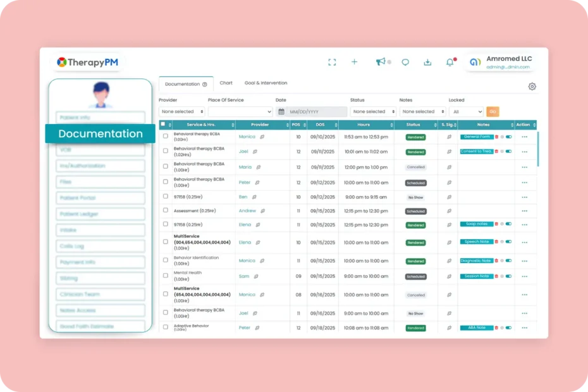Click the orange Go button
This screenshot has width=588, height=392.
(493, 111)
